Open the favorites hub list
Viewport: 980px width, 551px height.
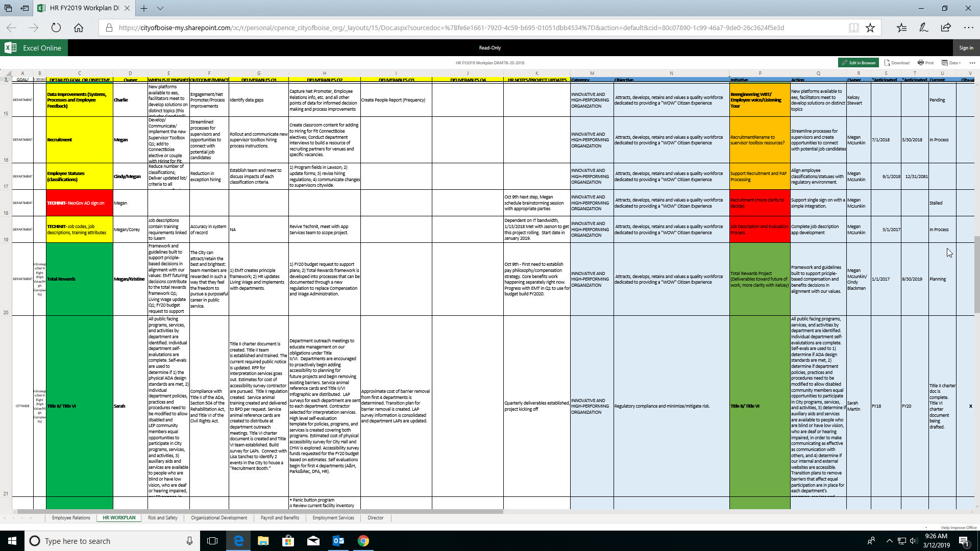coord(901,28)
